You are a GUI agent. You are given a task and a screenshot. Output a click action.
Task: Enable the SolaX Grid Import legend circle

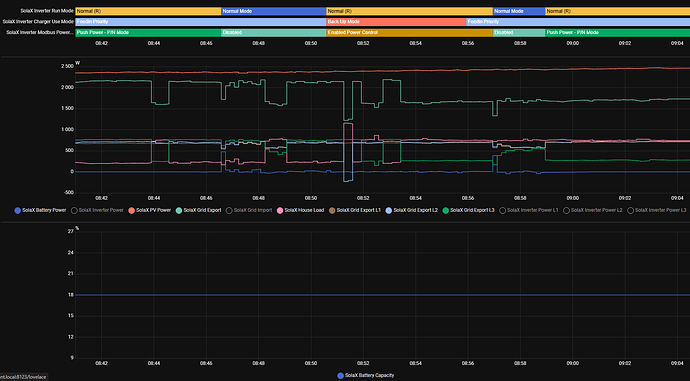pyautogui.click(x=229, y=211)
